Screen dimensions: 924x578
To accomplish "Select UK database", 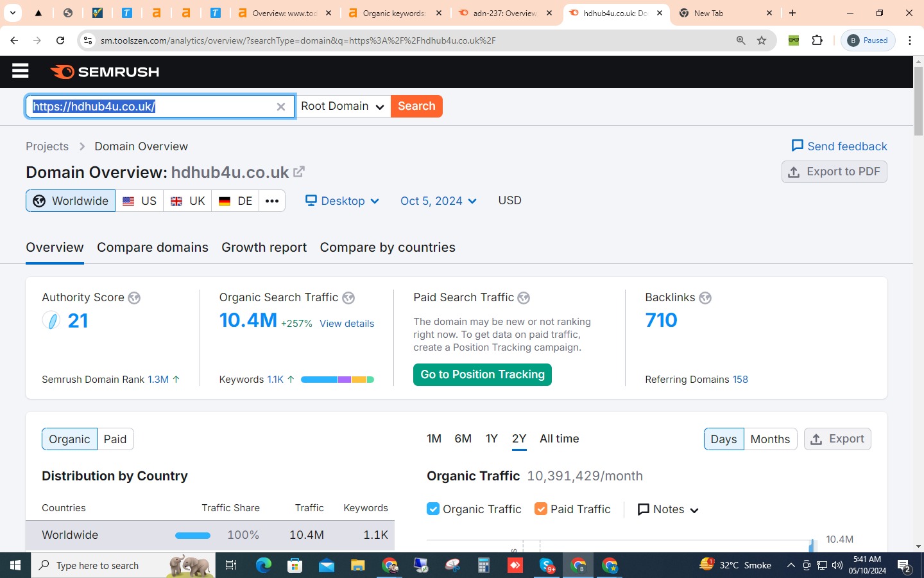I will 188,201.
